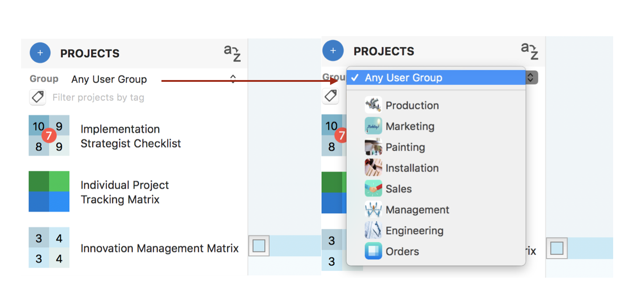Click the blue plus button to add a project
Screen dimensions: 644x296
(40, 52)
